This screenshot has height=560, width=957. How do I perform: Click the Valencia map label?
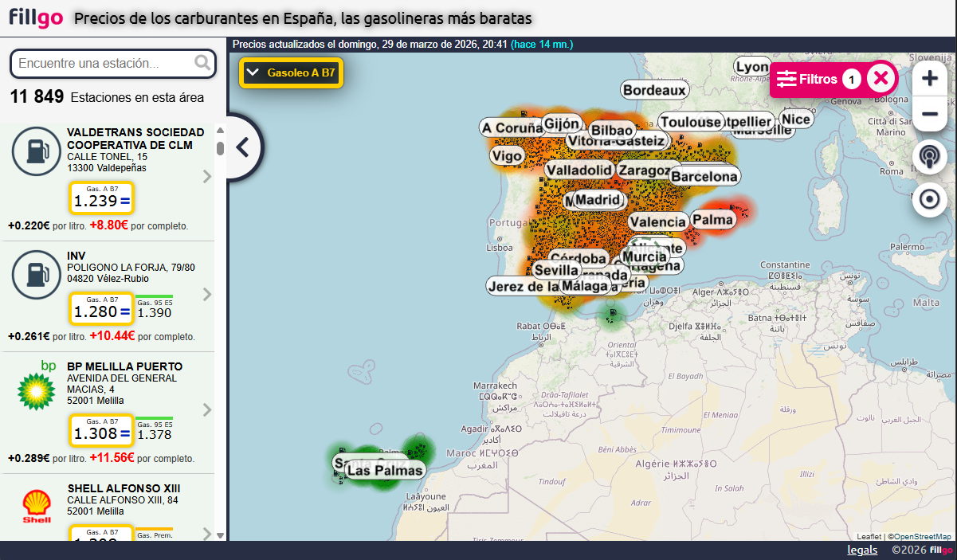pos(657,221)
